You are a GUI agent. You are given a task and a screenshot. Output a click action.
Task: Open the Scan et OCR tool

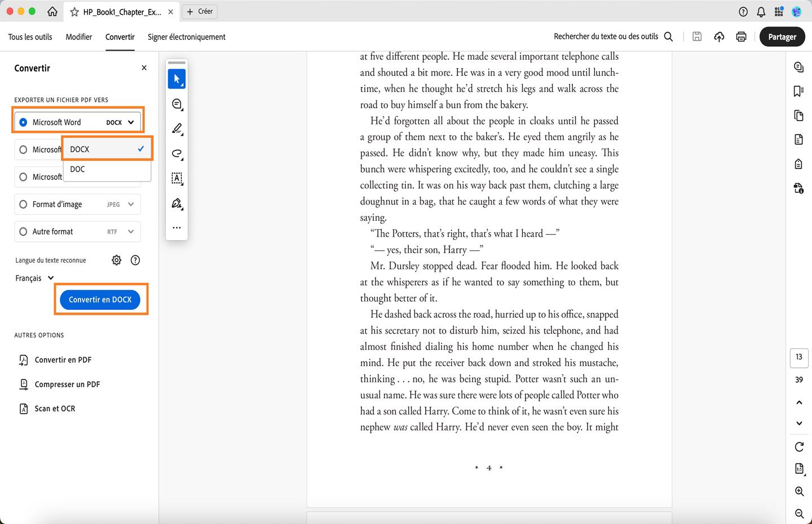[x=55, y=408]
